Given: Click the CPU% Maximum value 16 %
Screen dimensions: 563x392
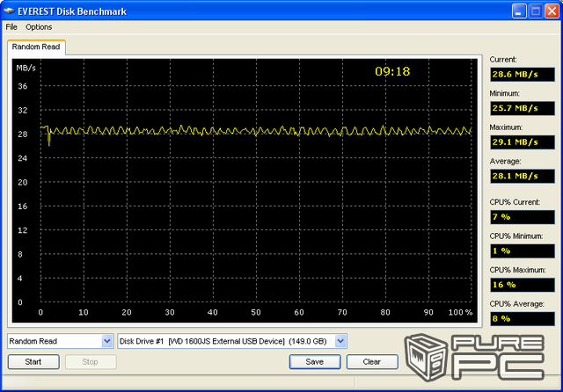Looking at the screenshot, I should pyautogui.click(x=523, y=285).
